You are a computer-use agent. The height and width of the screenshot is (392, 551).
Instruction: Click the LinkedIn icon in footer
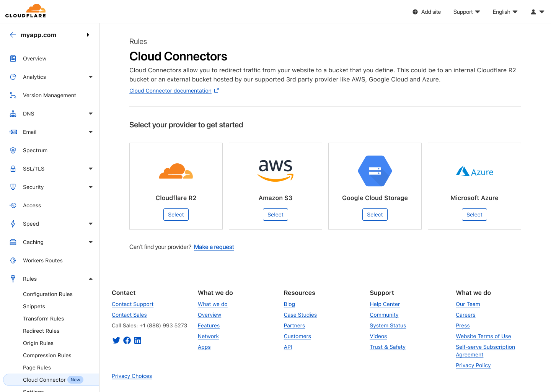click(138, 340)
